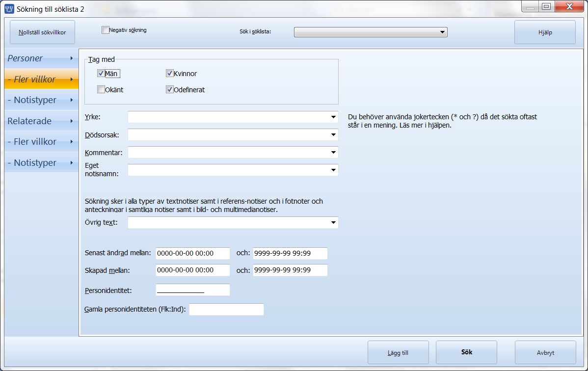Viewport: 588px width, 371px height.
Task: Select the Personer tab in sidebar
Action: tap(41, 58)
